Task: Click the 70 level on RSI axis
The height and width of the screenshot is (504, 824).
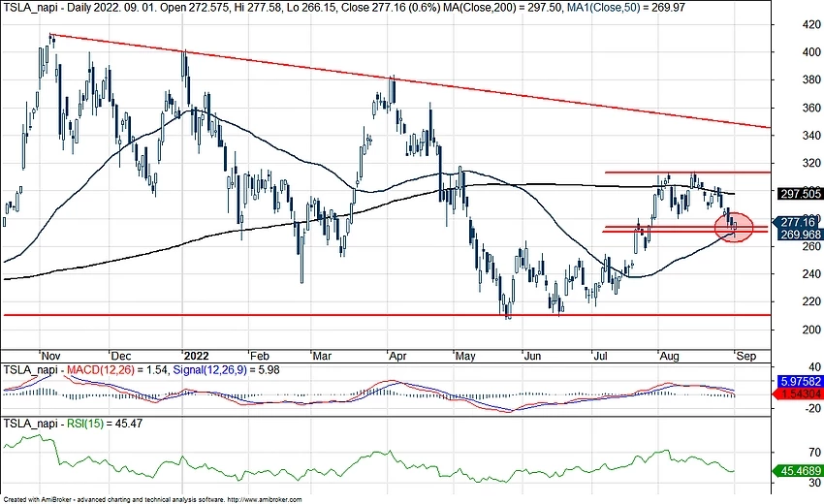Action: 815,453
